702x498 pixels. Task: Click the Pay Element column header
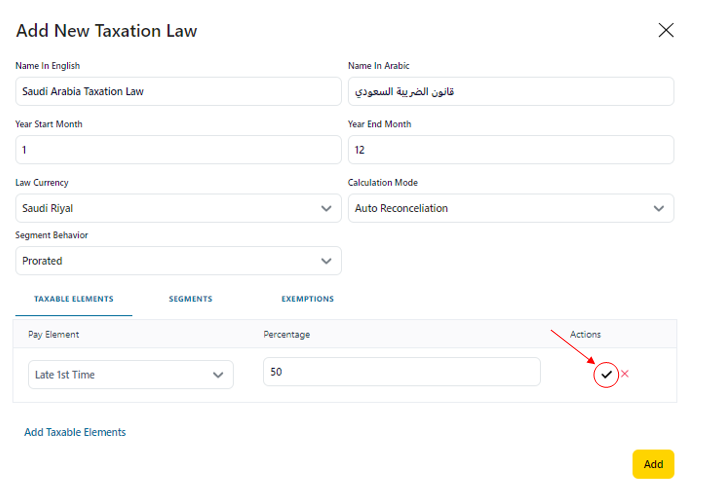(x=53, y=334)
